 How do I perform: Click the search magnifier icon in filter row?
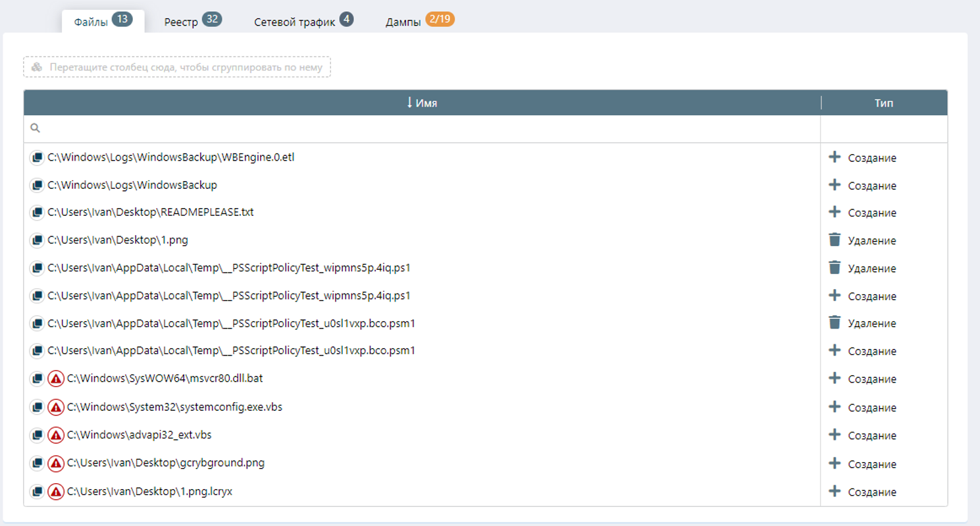(x=36, y=128)
